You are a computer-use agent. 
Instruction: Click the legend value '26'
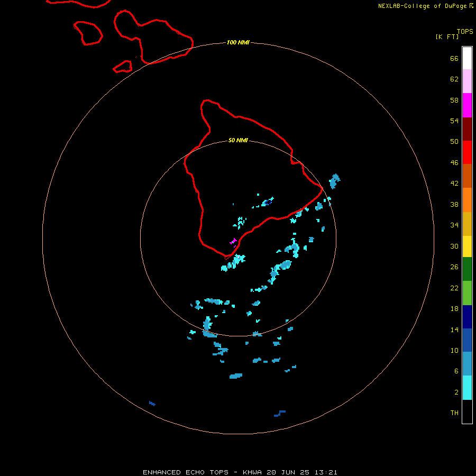pyautogui.click(x=454, y=267)
